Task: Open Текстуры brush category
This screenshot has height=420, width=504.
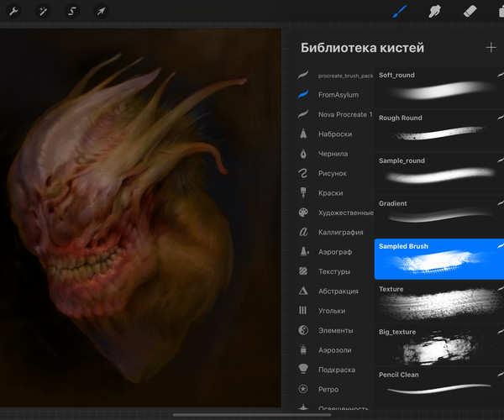Action: (x=334, y=271)
